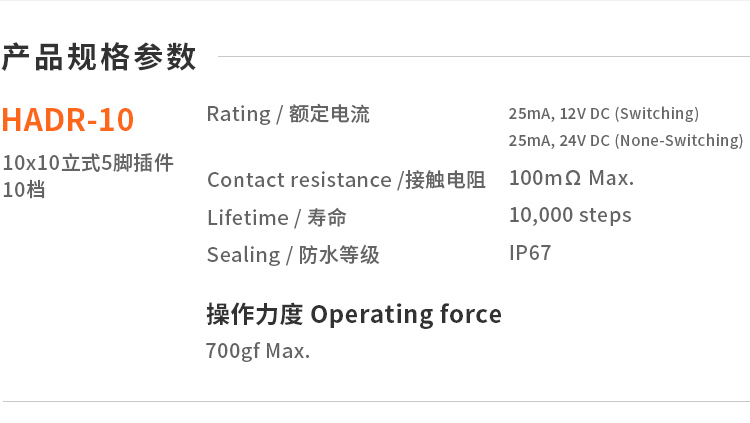This screenshot has height=423, width=750.
Task: Click the 10x10立式5脚插件 description text
Action: [x=88, y=162]
